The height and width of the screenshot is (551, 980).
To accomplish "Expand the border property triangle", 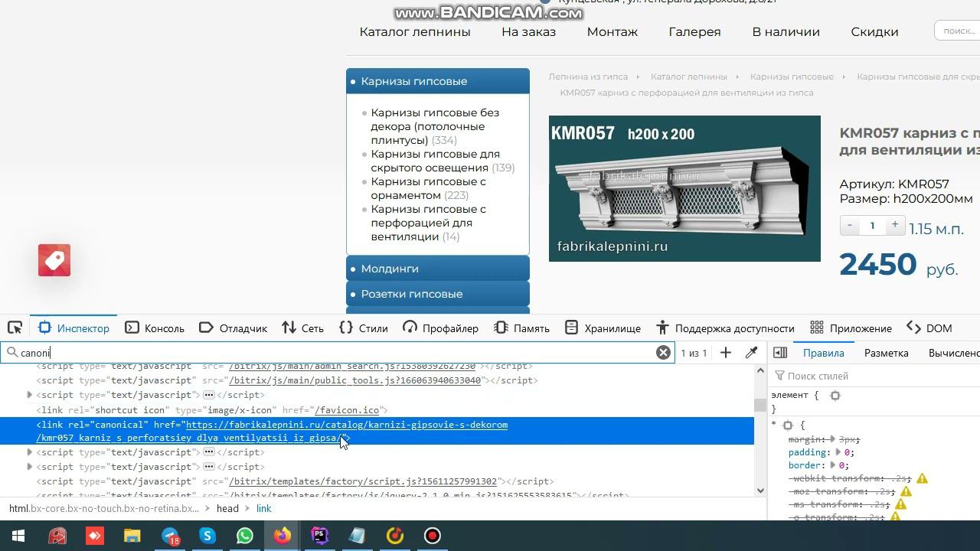I will (x=832, y=465).
